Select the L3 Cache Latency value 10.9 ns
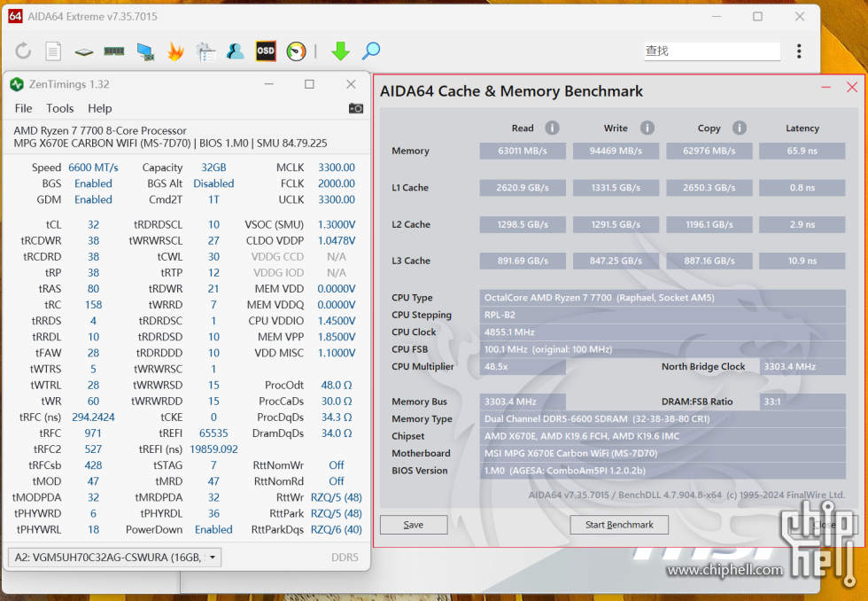 click(x=802, y=261)
